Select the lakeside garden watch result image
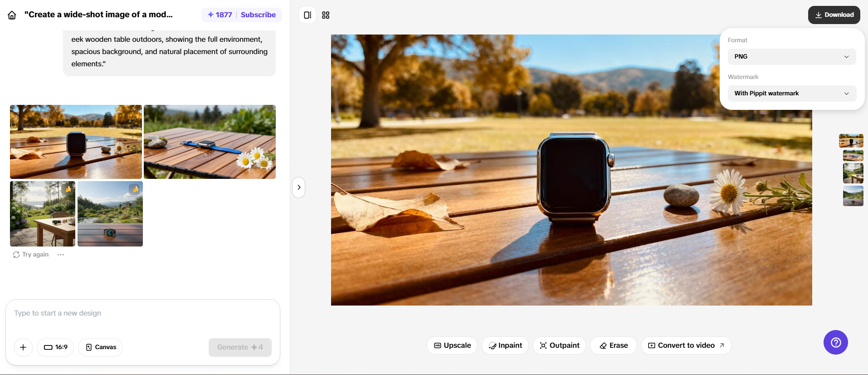 pos(110,214)
